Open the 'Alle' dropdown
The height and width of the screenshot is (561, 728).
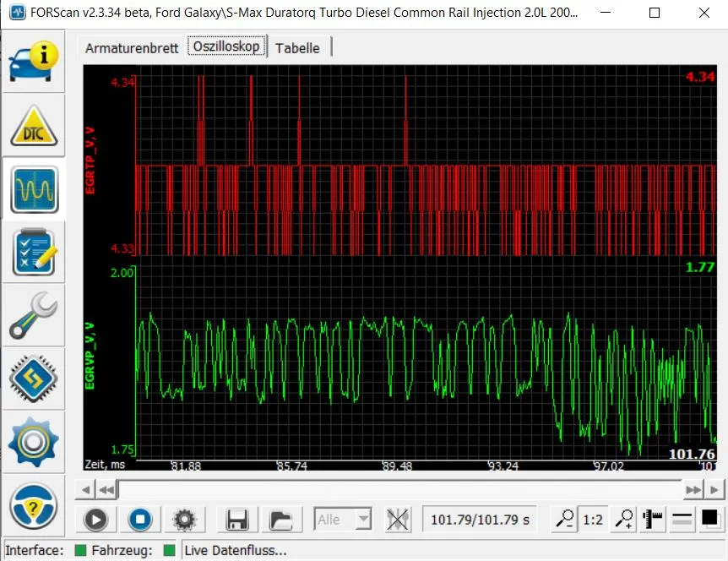point(342,520)
